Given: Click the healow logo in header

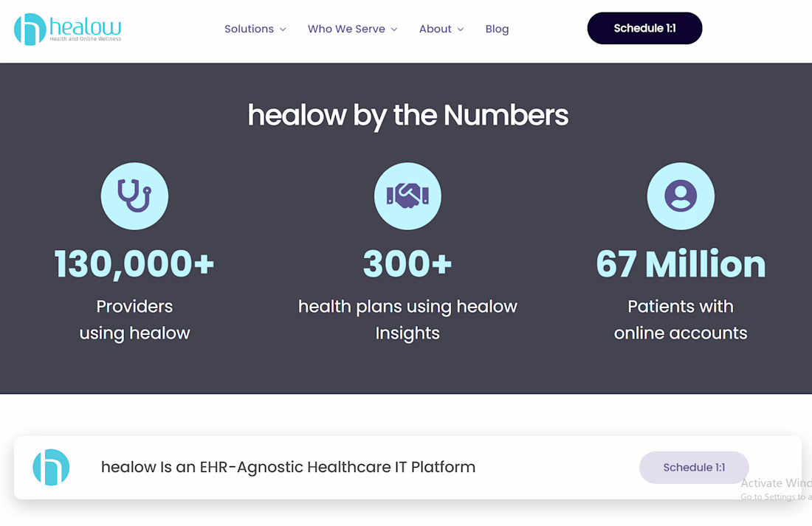Looking at the screenshot, I should pos(67,30).
